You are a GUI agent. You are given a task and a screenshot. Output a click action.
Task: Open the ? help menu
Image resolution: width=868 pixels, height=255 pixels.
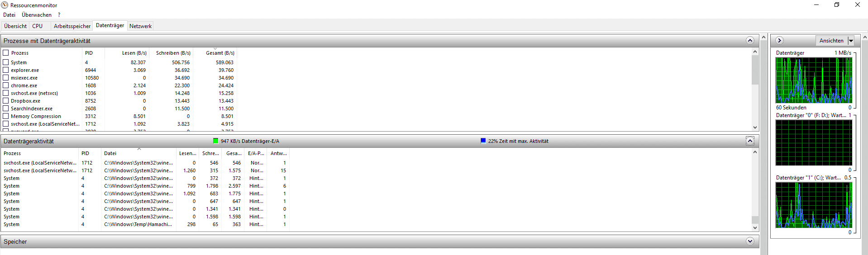[59, 15]
